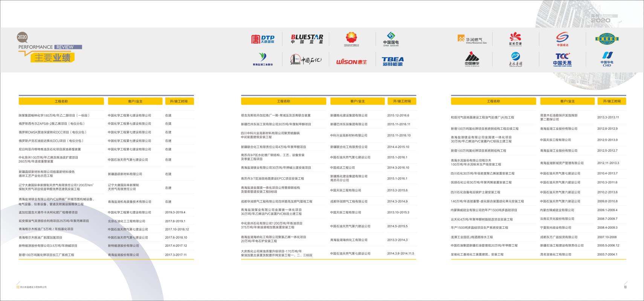Select the 俄罗斯OMSK原油深度转化DCC项目 entry
This screenshot has width=644, height=301.
pos(53,132)
